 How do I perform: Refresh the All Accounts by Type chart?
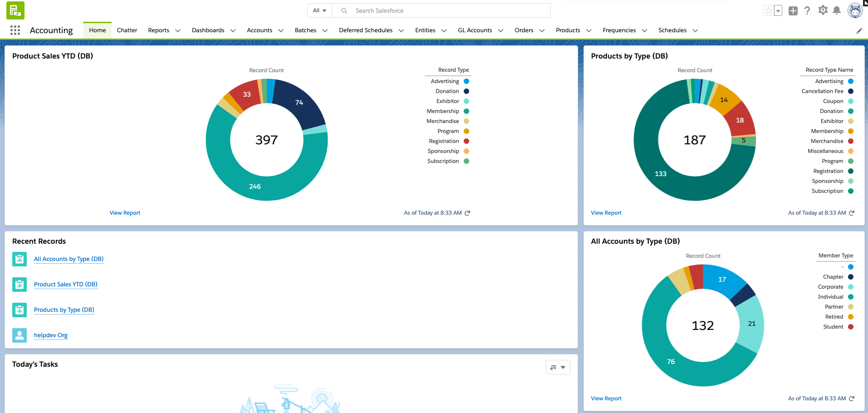tap(852, 398)
